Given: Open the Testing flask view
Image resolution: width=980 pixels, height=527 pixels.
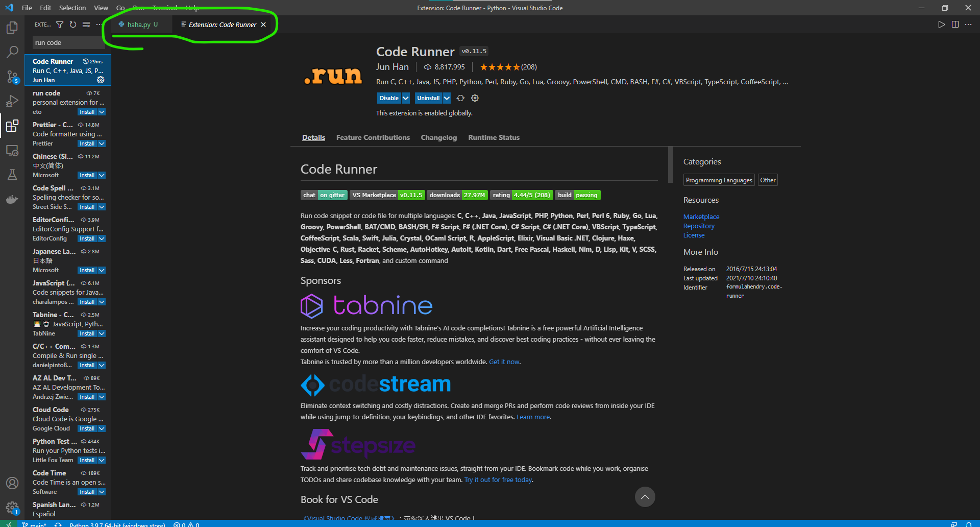Looking at the screenshot, I should coord(12,175).
